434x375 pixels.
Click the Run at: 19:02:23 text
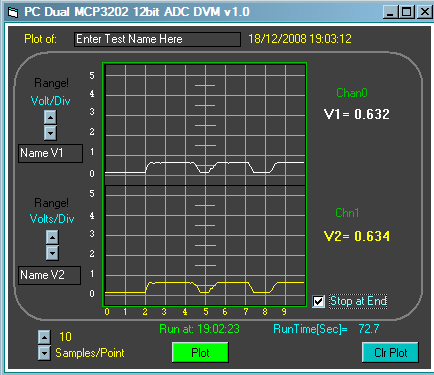(199, 329)
